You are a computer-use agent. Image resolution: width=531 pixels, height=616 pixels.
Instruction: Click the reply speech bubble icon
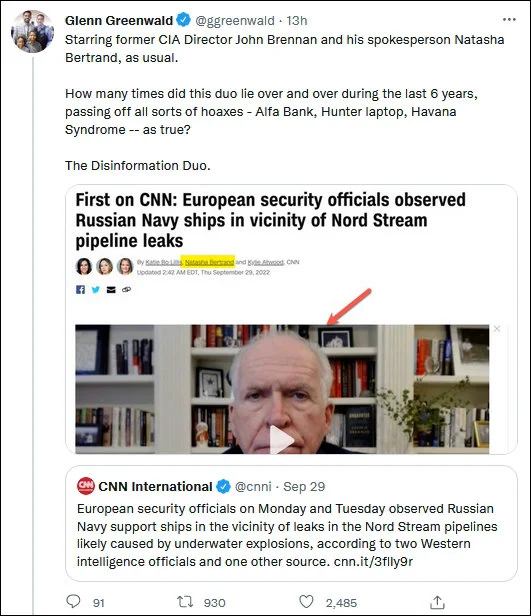point(73,601)
